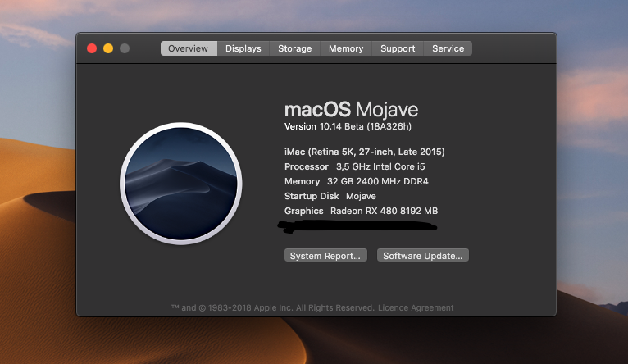Viewport: 628px width, 364px height.
Task: Click the Apple Inc. copyright notice text
Action: [272, 307]
